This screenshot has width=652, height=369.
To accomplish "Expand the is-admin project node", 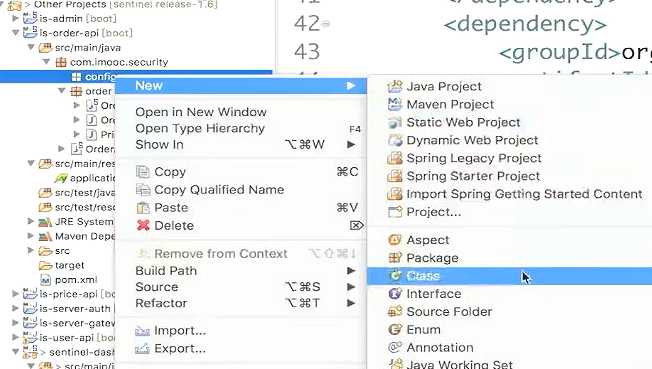I will 15,18.
